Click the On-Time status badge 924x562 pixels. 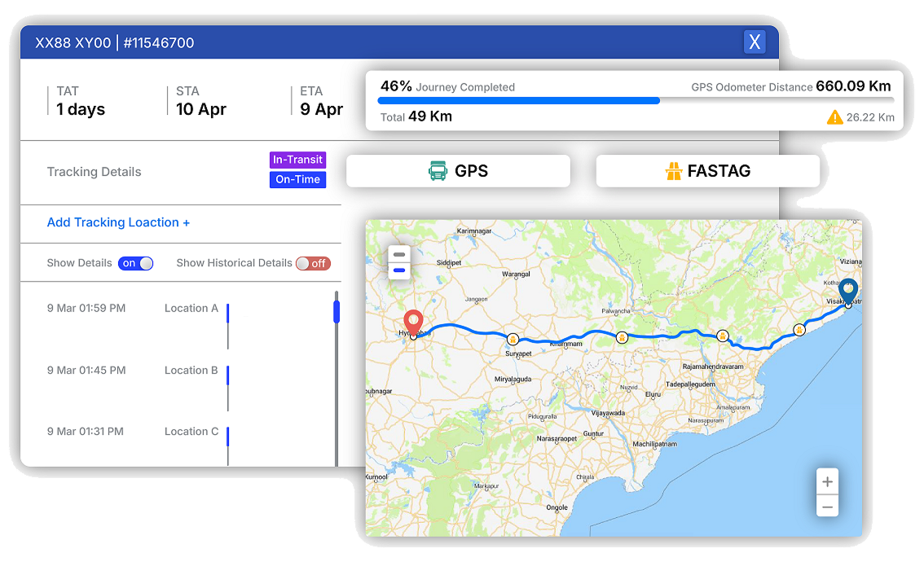[x=297, y=179]
